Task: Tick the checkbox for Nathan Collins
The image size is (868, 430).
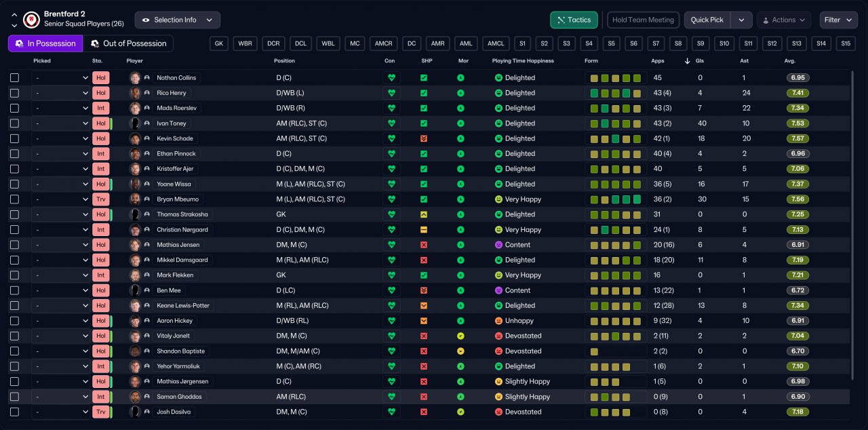Action: tap(14, 78)
